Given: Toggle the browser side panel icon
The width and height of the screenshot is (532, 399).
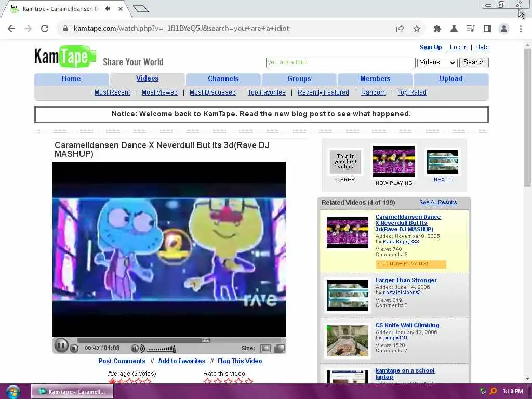Looking at the screenshot, I should tap(487, 29).
